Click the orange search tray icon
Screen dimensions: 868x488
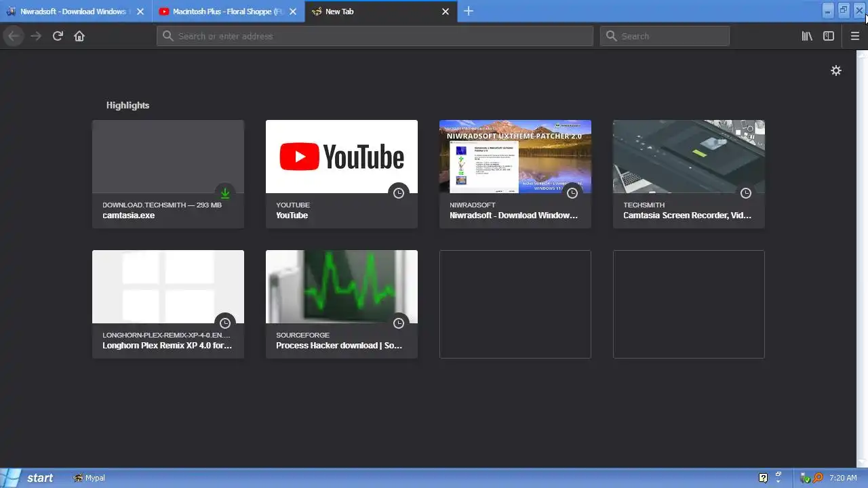(818, 478)
